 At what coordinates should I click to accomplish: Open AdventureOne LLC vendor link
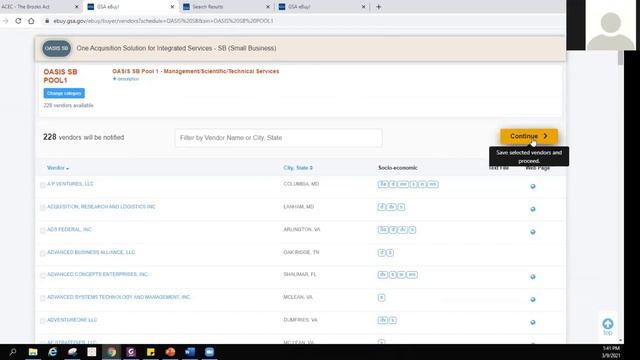pyautogui.click(x=72, y=320)
